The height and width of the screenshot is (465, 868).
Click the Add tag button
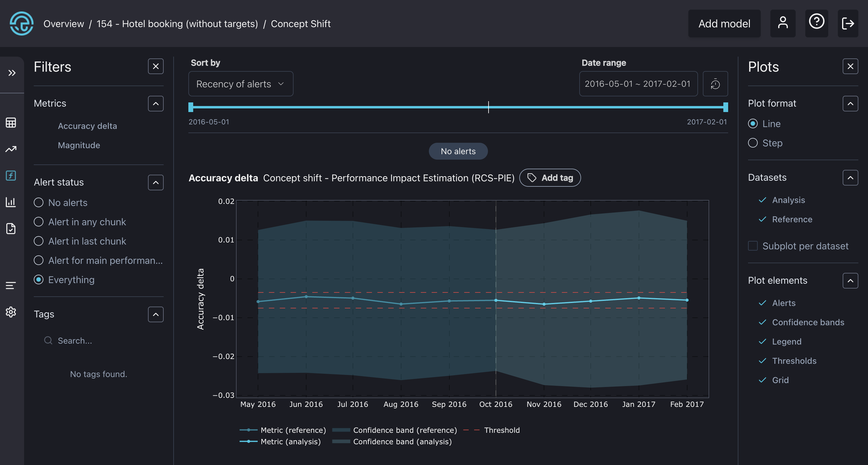(x=550, y=178)
